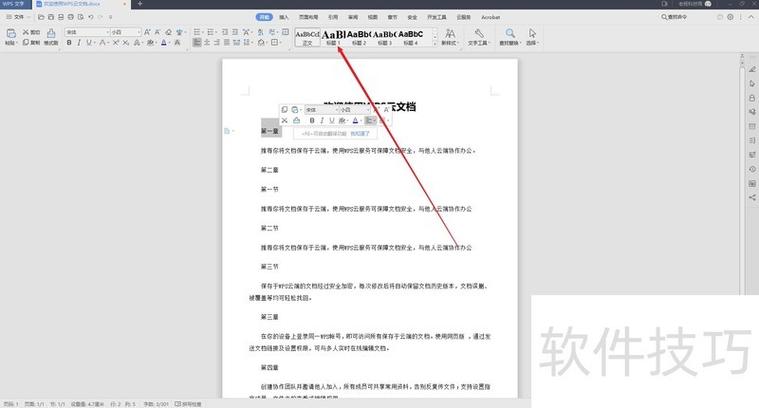This screenshot has width=759, height=408.
Task: Switch to the References (引用) tab
Action: tap(333, 17)
